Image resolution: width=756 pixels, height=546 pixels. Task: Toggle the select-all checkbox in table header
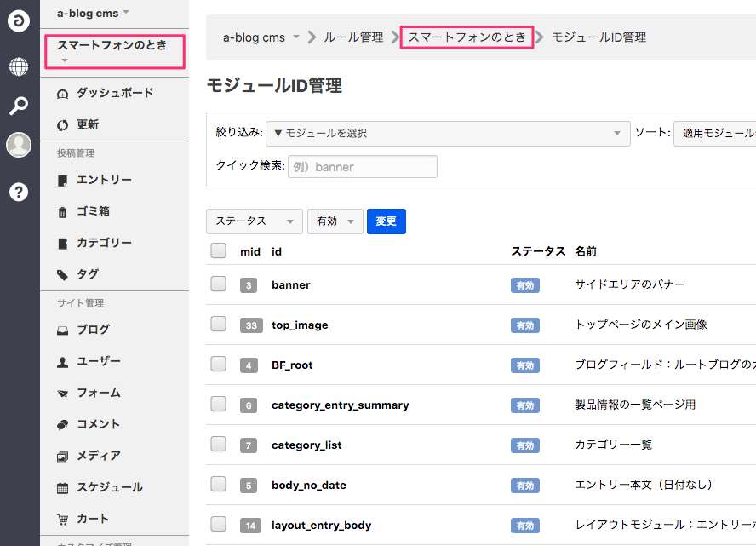[219, 250]
